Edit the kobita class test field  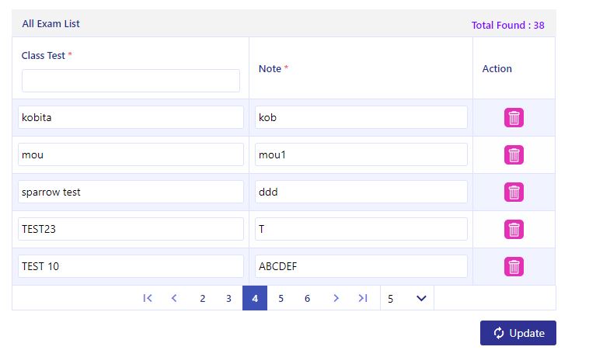pos(131,117)
